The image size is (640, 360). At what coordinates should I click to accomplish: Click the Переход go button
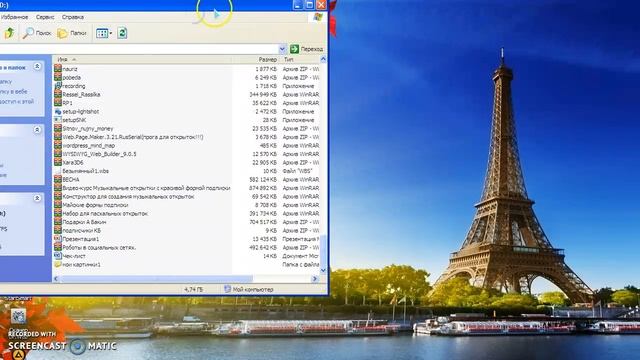pyautogui.click(x=307, y=49)
